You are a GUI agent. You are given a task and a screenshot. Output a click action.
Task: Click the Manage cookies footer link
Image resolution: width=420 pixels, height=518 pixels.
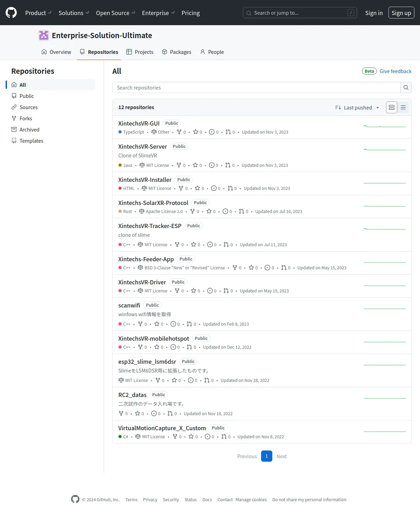point(251,499)
